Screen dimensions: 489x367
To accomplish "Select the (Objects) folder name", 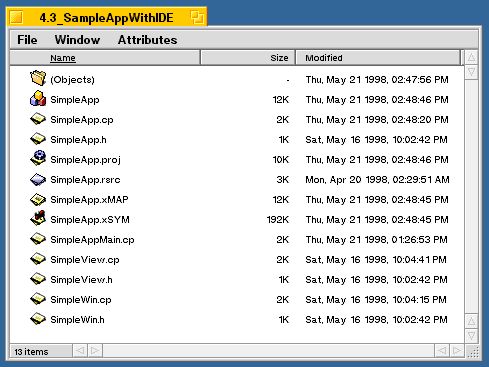I will (x=72, y=80).
